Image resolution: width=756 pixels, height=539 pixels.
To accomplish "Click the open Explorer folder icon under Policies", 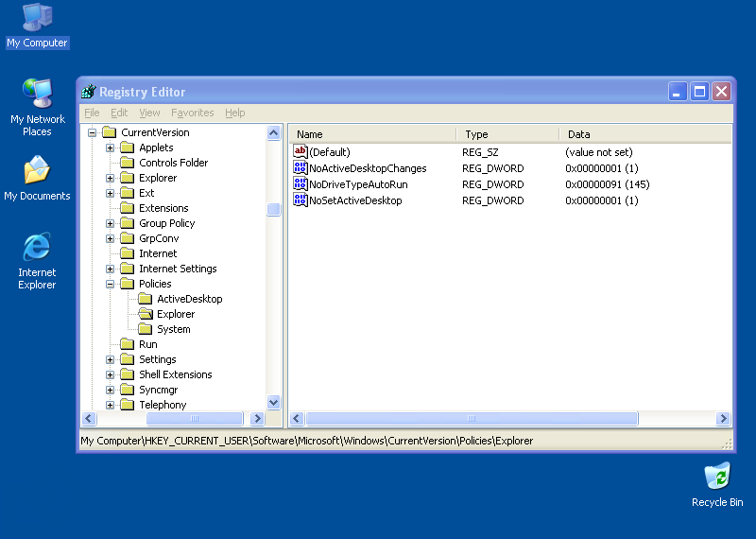I will [x=146, y=314].
